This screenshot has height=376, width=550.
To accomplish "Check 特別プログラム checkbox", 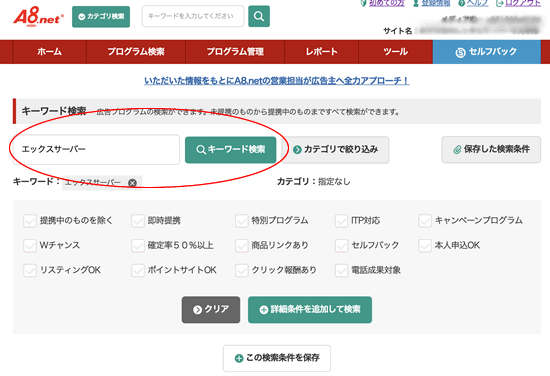I will coord(242,221).
